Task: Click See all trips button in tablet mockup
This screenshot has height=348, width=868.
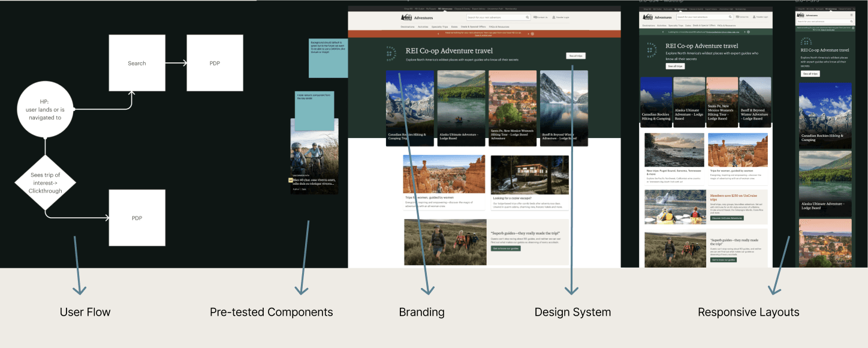Action: pyautogui.click(x=675, y=66)
